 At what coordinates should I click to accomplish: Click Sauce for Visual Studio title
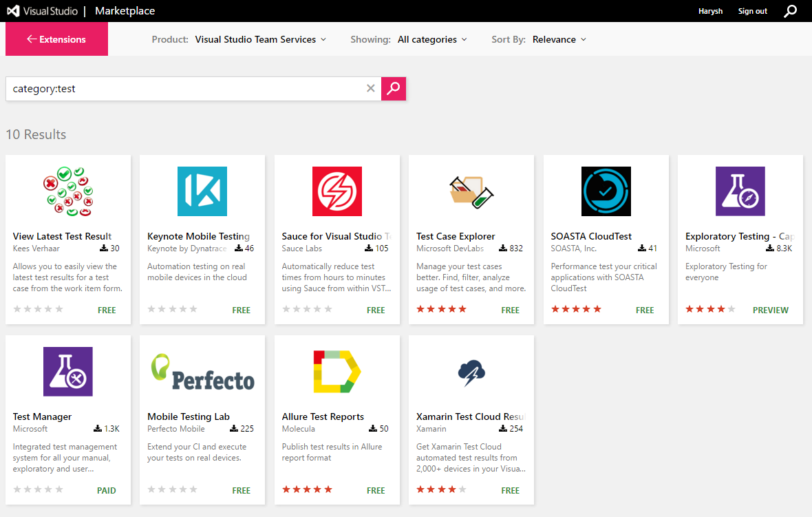pos(336,236)
